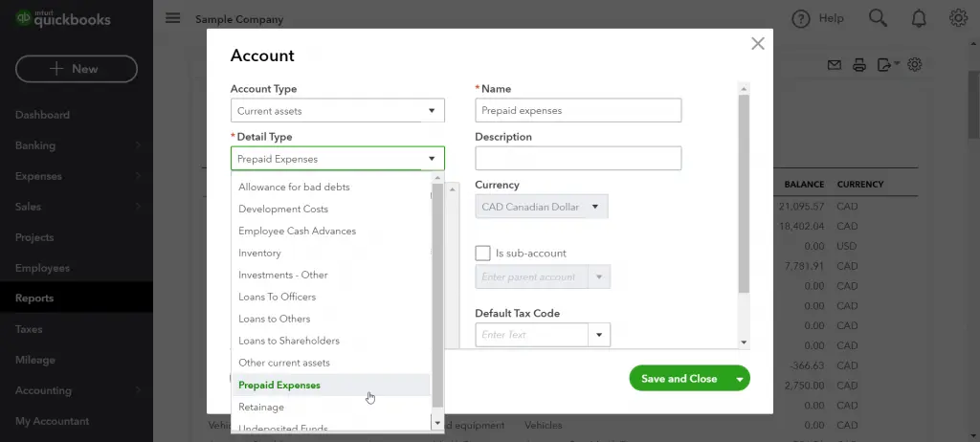
Task: Select Development Costs option
Action: [x=330, y=209]
